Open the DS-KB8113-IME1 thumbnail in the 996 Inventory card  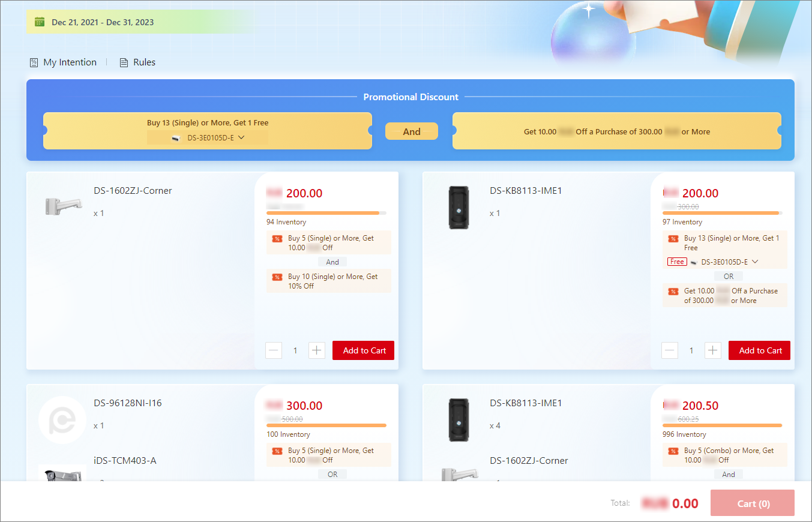coord(460,420)
